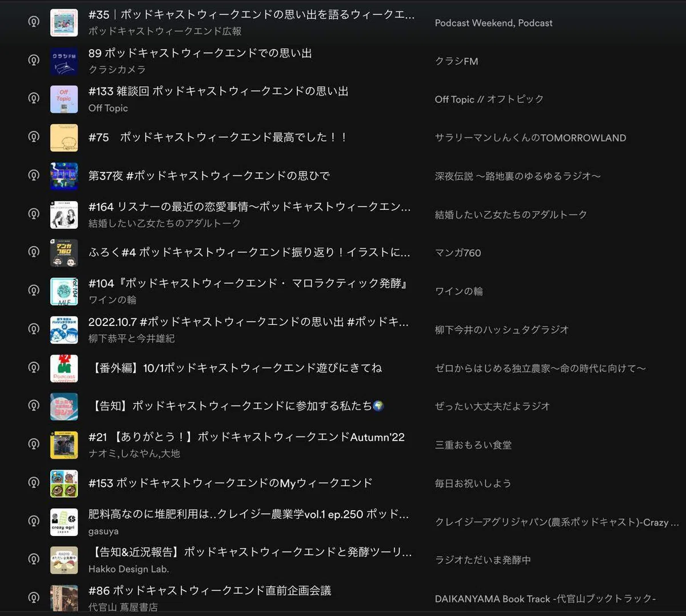Click creator name 柳下恭平と今井雄紀
This screenshot has height=616, width=686.
point(131,339)
